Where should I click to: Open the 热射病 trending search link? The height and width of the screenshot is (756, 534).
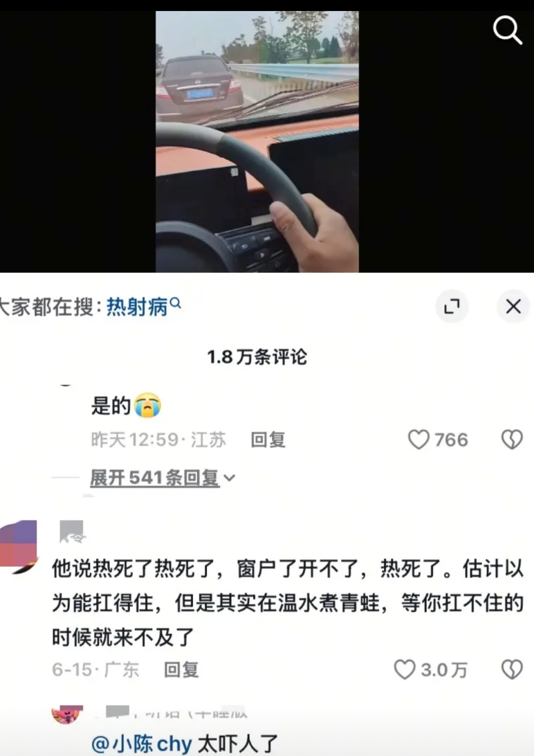(x=137, y=307)
